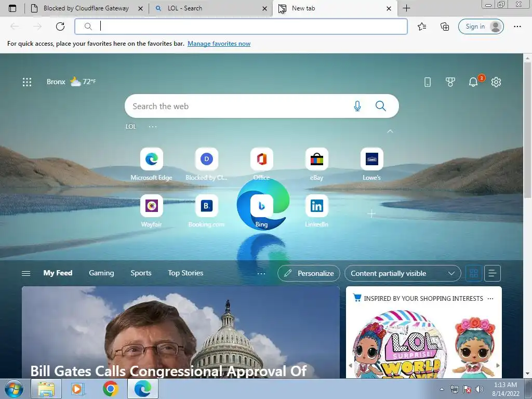The image size is (532, 399).
Task: Click the LOL recent search suggestion
Action: (130, 127)
